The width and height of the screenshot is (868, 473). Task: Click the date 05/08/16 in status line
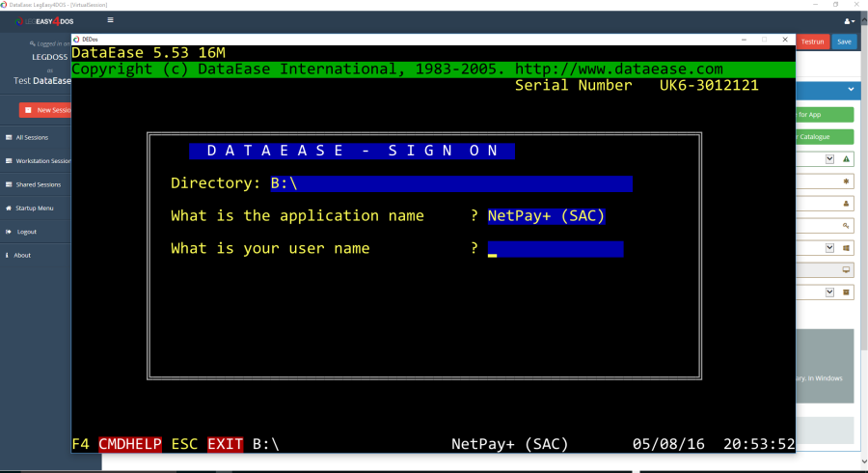point(668,444)
